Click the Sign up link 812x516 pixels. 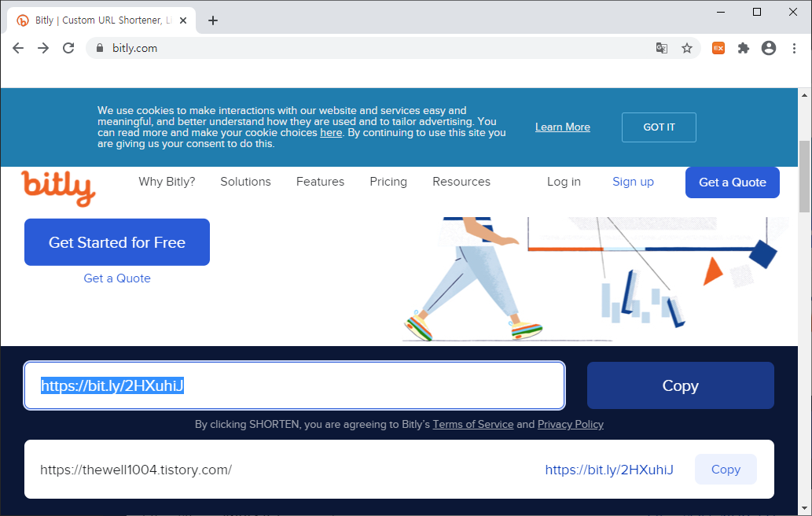(633, 182)
